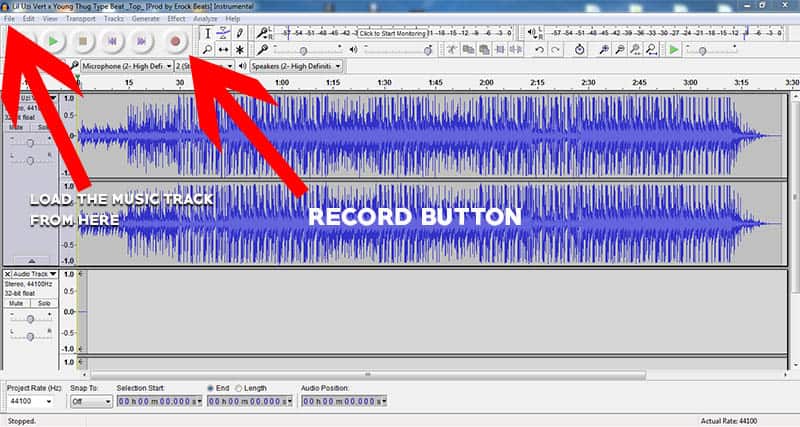Click the Fit Selection zoom icon
Image resolution: width=800 pixels, height=427 pixels.
pyautogui.click(x=636, y=49)
